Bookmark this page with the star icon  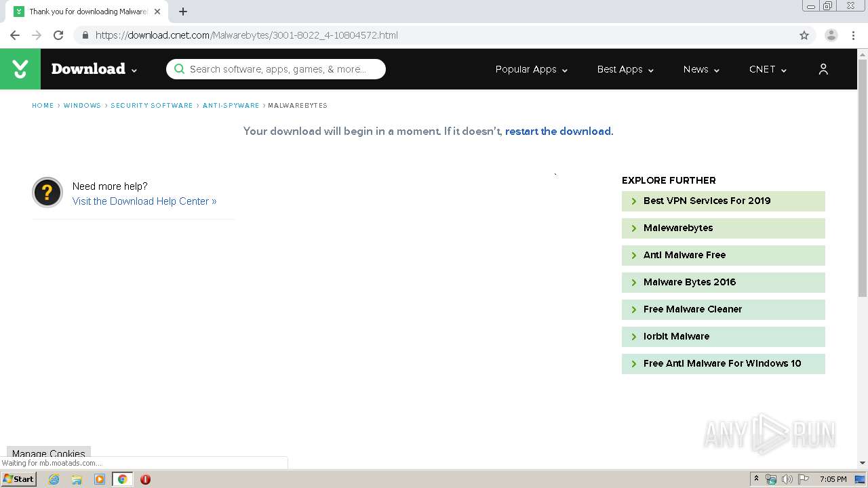pos(804,35)
